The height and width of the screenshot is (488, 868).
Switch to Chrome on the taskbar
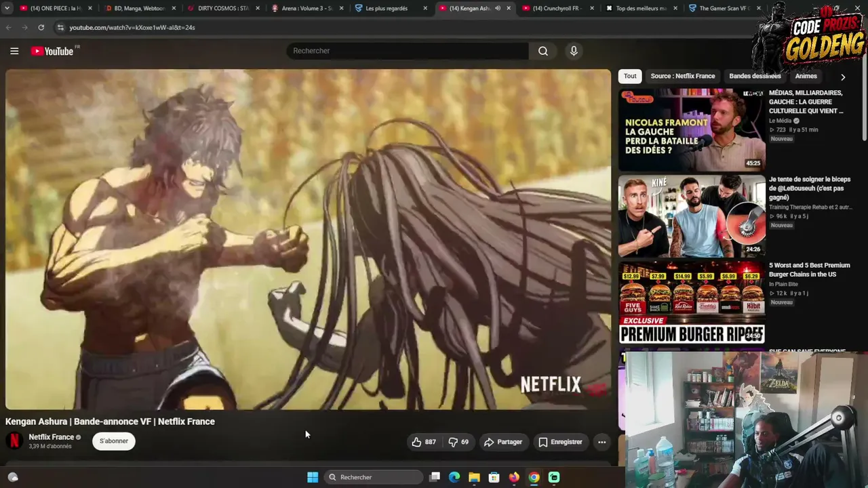[x=534, y=477]
